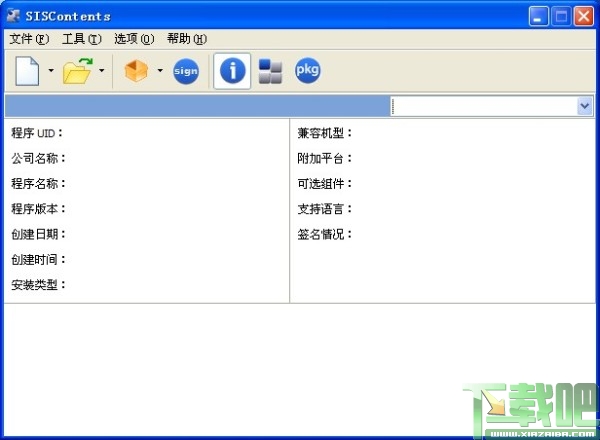Open the 选项(O) menu
600x440 pixels.
[x=134, y=39]
